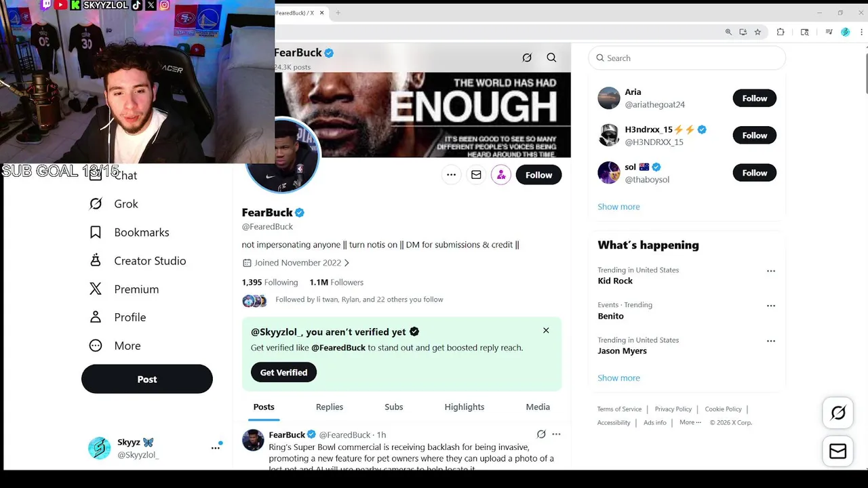868x488 pixels.
Task: Expand the Joined November 2022 chevron
Action: pyautogui.click(x=347, y=263)
